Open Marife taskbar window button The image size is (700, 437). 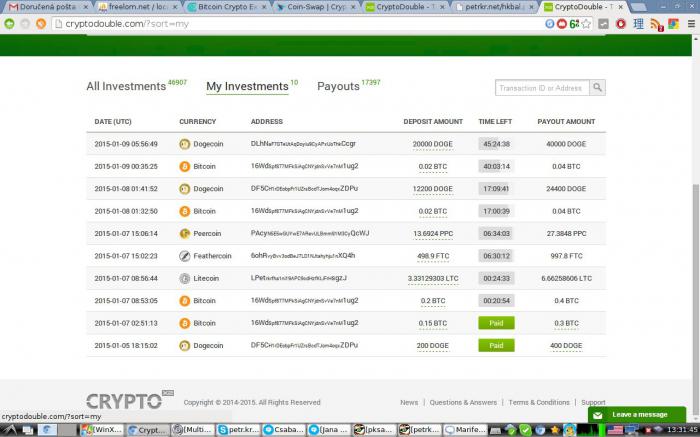(465, 430)
